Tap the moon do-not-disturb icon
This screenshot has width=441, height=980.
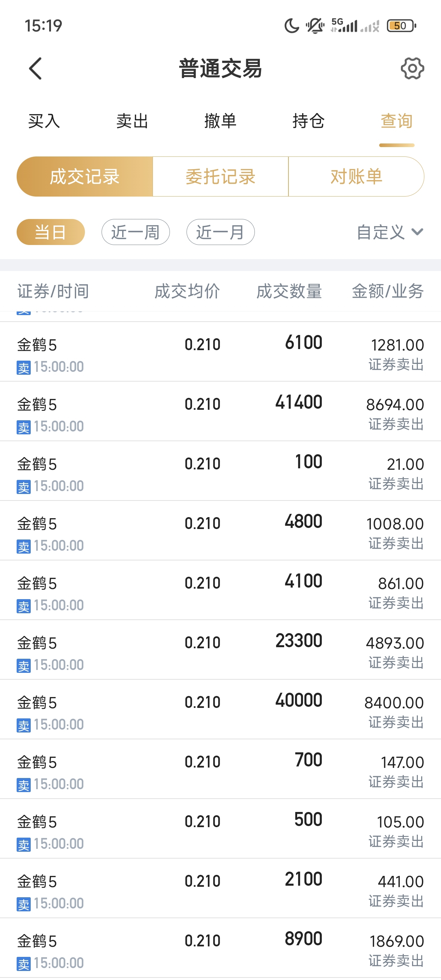(x=291, y=26)
